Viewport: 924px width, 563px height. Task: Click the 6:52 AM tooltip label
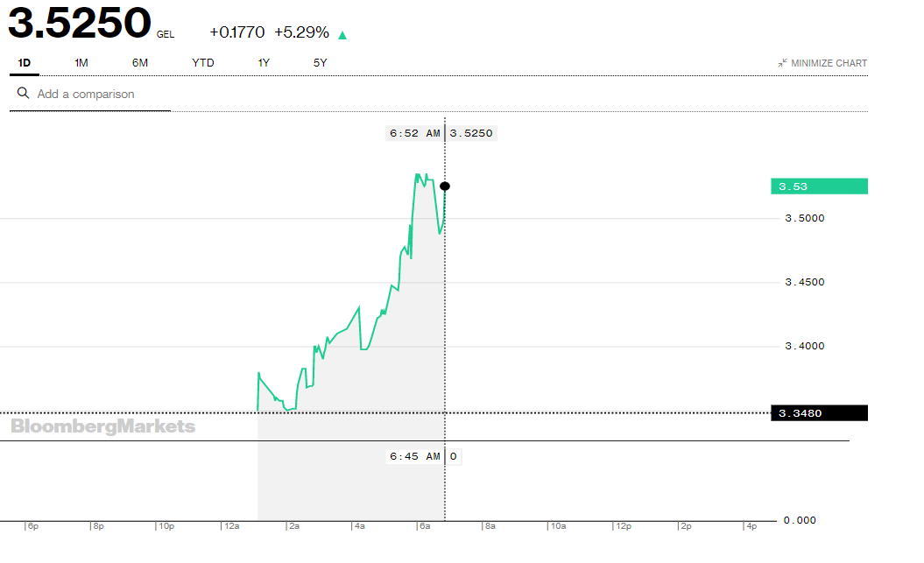[415, 133]
